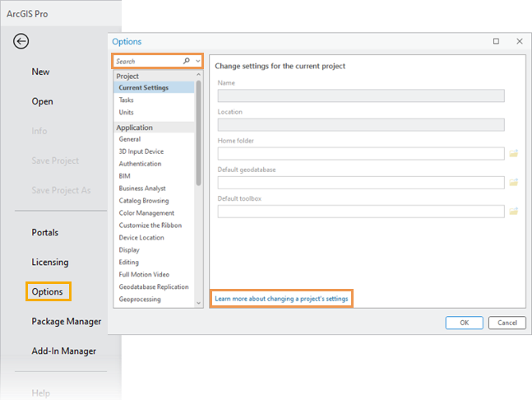This screenshot has width=532, height=400.
Task: Confirm with the OK button
Action: pos(464,323)
